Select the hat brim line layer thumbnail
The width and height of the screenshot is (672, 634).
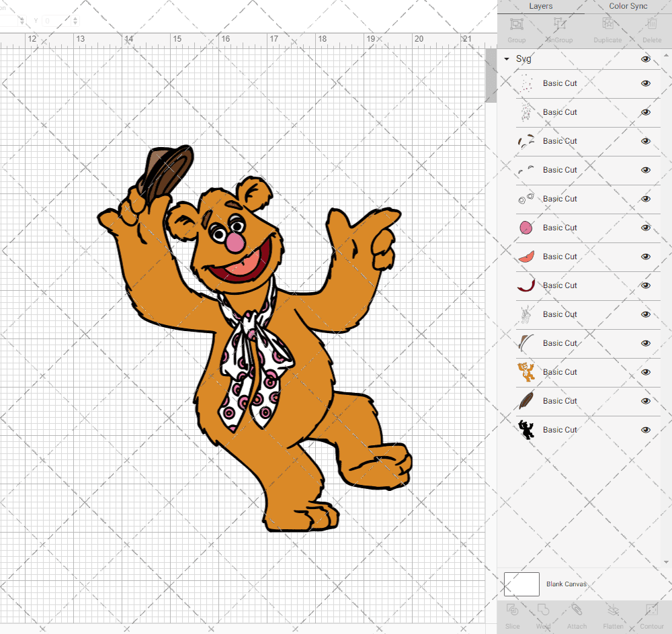click(526, 343)
